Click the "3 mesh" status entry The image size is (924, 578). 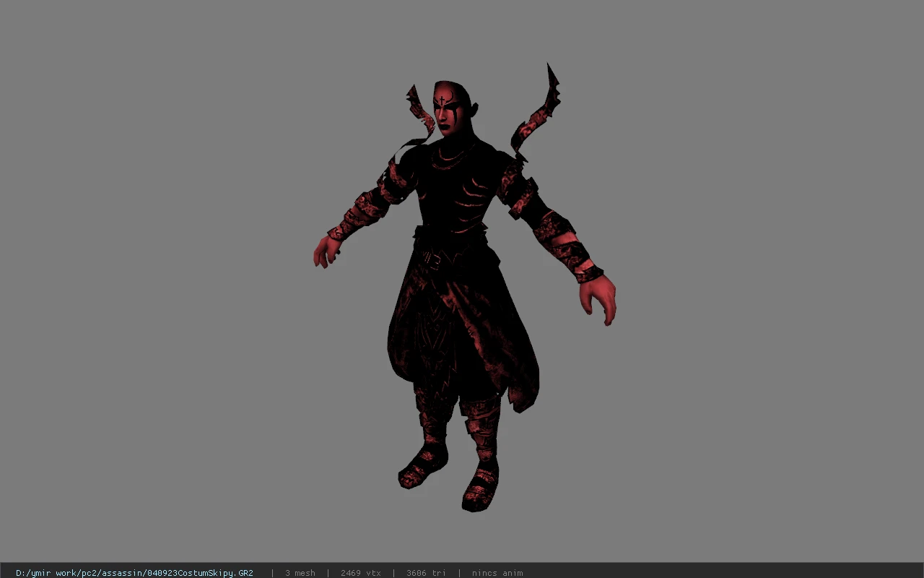click(300, 573)
